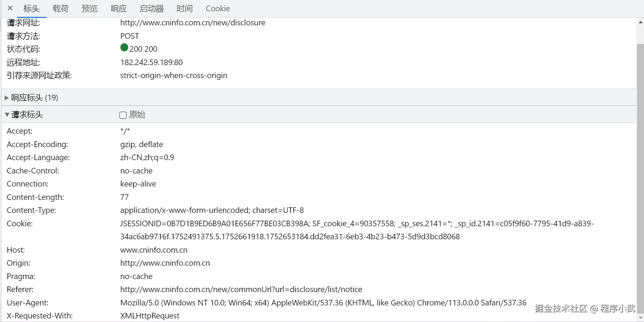Click the Cookie header value text
The width and height of the screenshot is (644, 322).
click(357, 224)
